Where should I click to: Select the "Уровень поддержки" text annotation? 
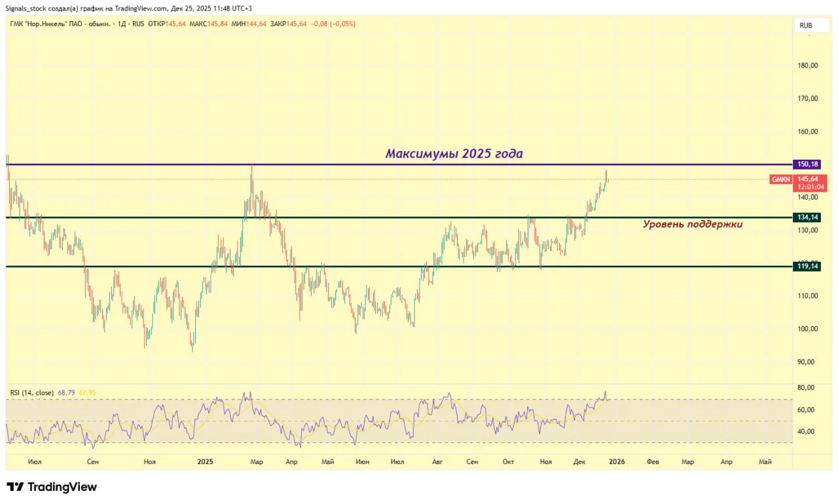pos(693,224)
